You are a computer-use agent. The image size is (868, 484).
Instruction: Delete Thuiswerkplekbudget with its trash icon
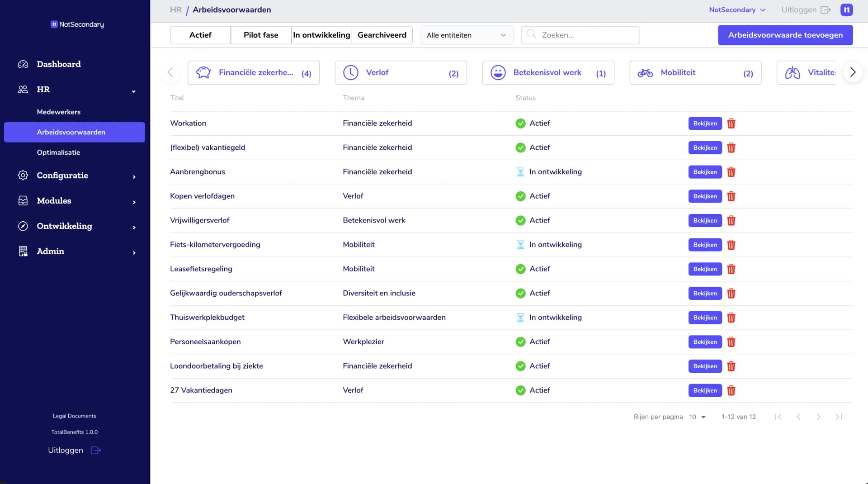731,318
